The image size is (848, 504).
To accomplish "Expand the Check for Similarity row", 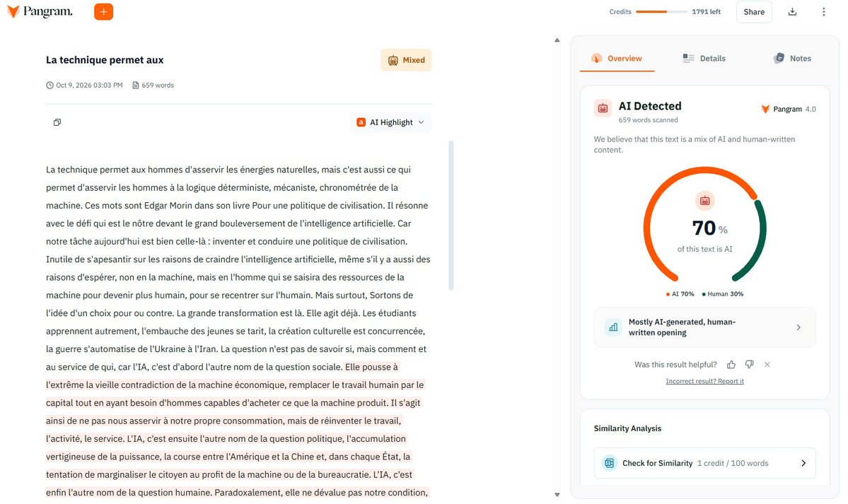I will coord(704,463).
